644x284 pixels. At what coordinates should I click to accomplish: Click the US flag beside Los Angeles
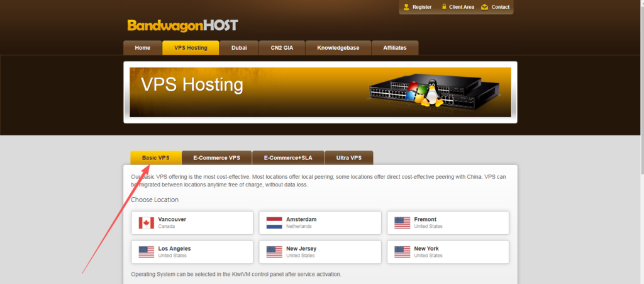pos(147,252)
